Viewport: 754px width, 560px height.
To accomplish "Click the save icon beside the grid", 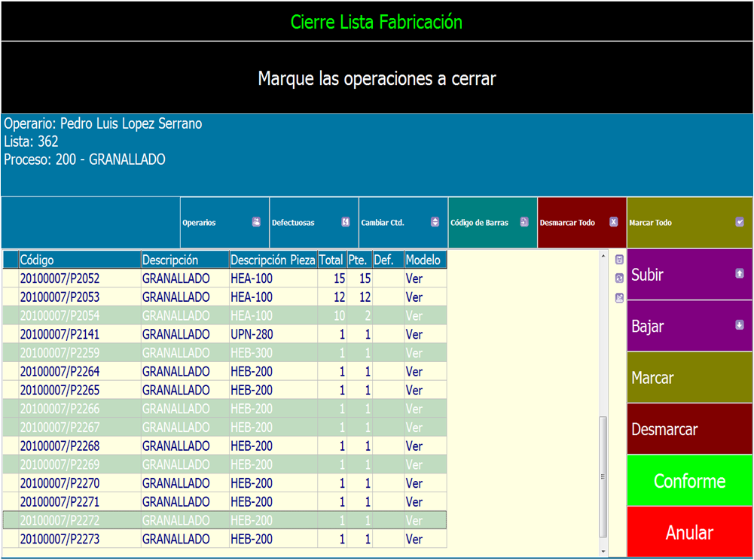I will (619, 260).
